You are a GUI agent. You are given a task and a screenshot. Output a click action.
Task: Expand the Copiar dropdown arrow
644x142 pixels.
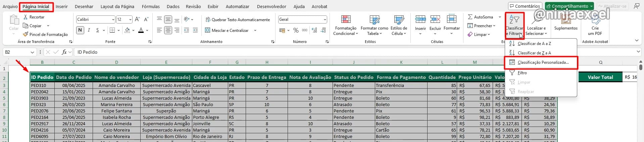pos(48,26)
